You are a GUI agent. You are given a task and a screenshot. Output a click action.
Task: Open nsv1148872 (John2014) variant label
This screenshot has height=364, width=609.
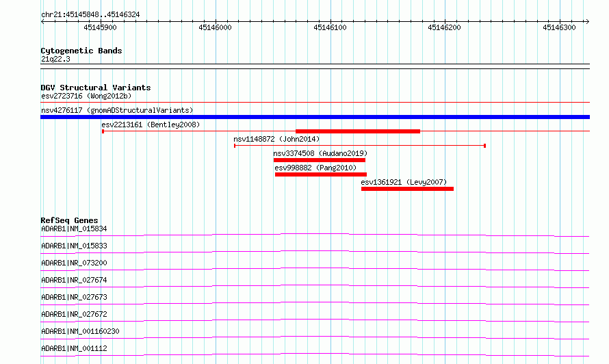click(276, 139)
